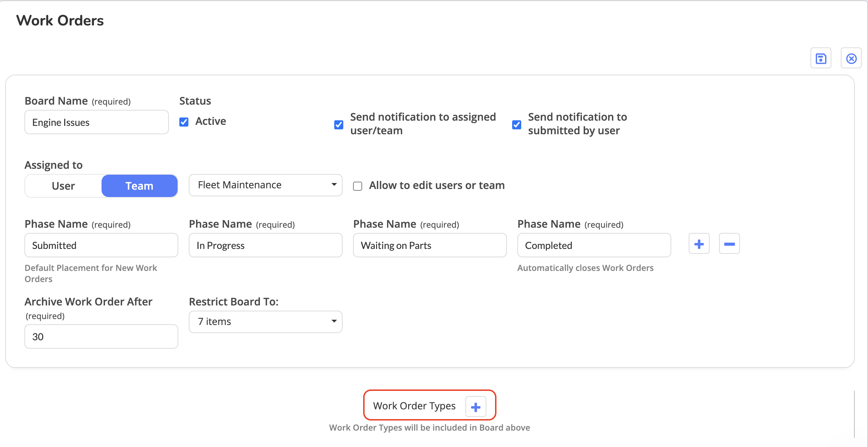Click the Board Name input field

(96, 122)
